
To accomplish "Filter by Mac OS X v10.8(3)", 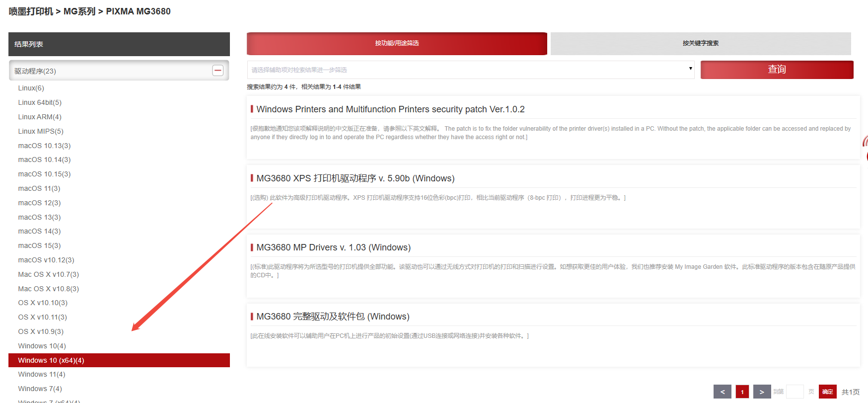I will (x=49, y=289).
